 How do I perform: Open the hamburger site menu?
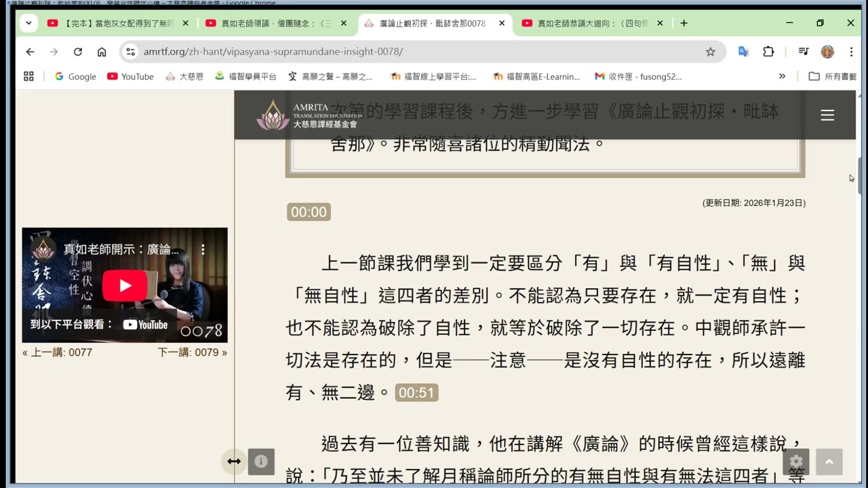[827, 115]
